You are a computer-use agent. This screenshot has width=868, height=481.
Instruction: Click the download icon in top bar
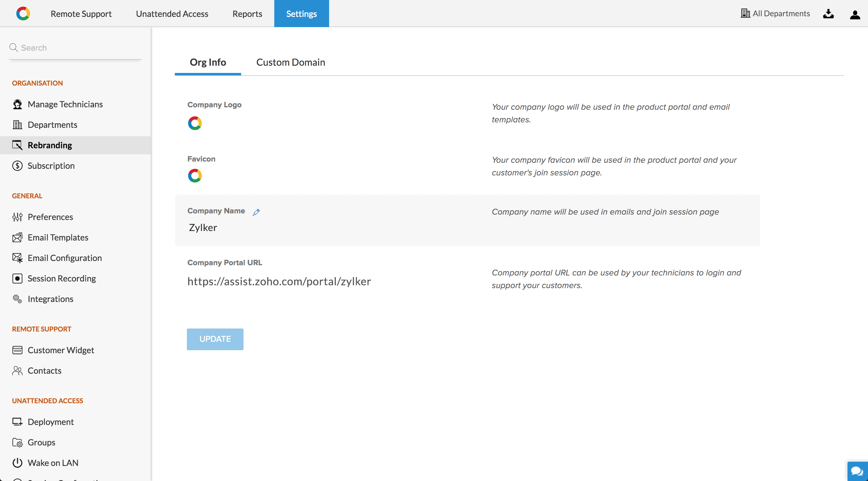pos(828,14)
